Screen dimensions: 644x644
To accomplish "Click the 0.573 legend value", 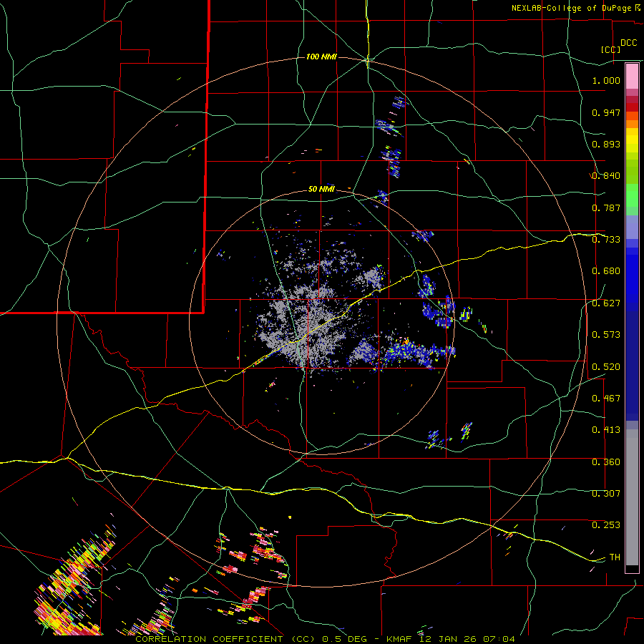I will click(606, 335).
